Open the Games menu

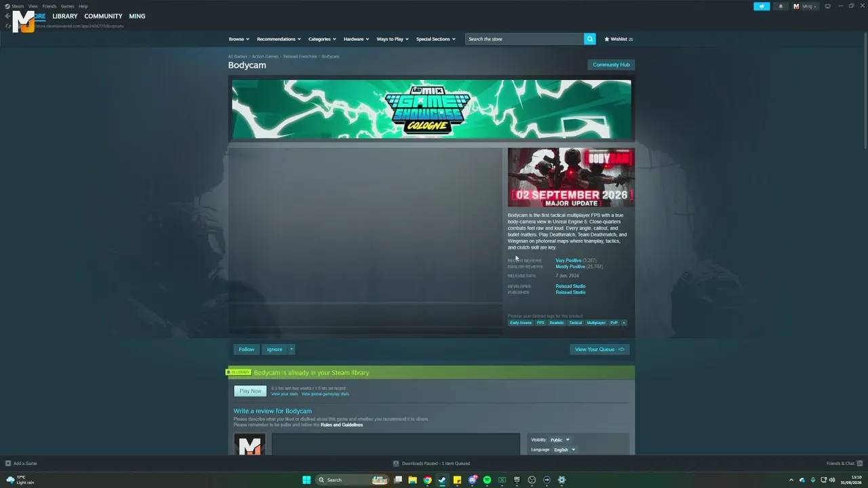pos(67,6)
